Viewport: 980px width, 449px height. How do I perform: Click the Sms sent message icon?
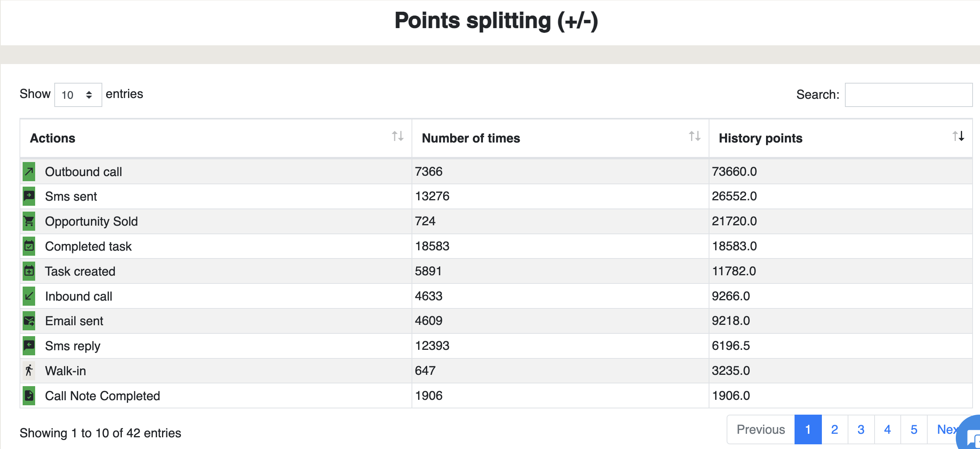(x=29, y=196)
